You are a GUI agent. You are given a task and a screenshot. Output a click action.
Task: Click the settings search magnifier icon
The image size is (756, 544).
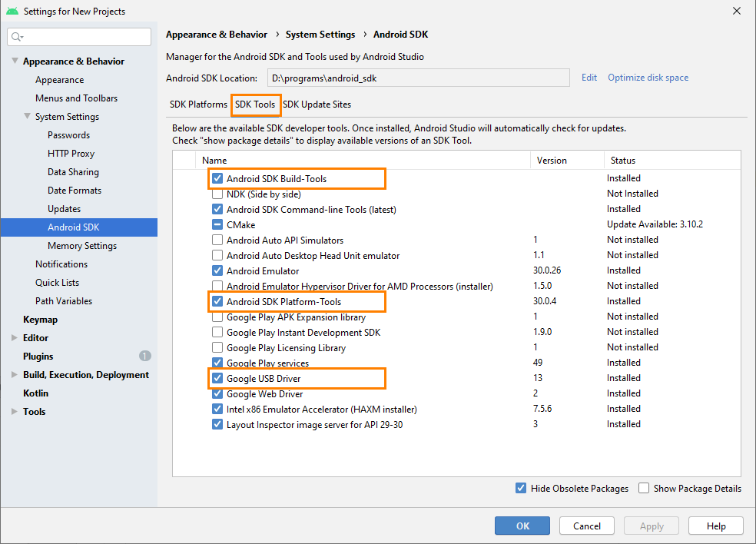point(17,36)
